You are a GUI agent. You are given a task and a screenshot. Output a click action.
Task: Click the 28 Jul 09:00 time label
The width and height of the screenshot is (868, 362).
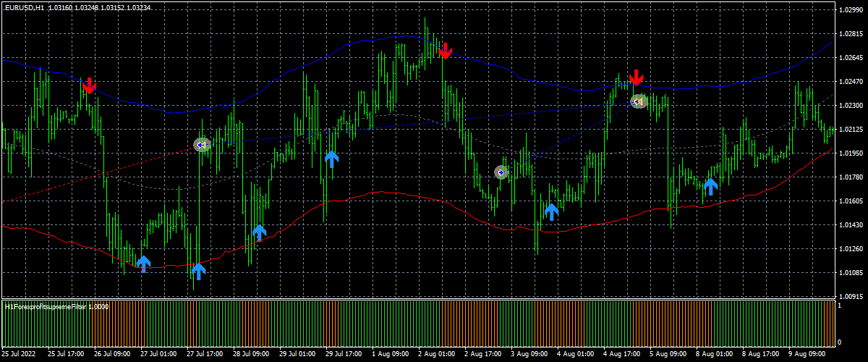coord(250,354)
